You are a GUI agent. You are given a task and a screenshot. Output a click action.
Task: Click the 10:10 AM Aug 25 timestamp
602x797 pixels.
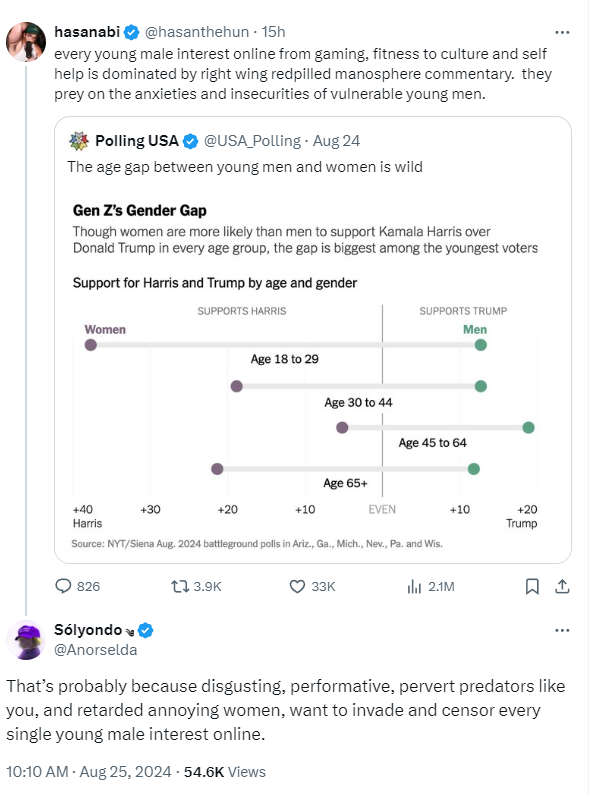pos(88,772)
